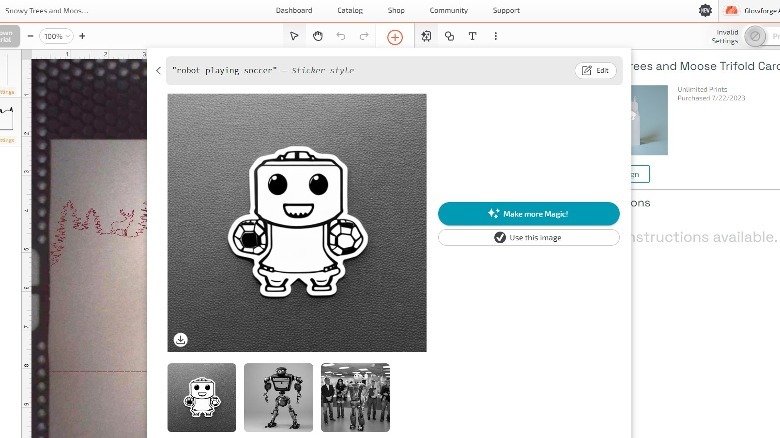Select the realistic metal robot thumbnail
The width and height of the screenshot is (780, 438).
point(278,397)
